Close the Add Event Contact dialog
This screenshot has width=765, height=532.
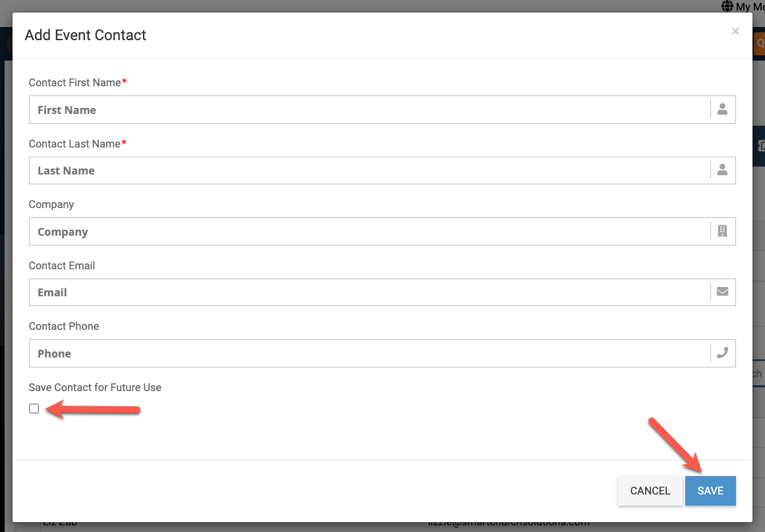tap(735, 31)
